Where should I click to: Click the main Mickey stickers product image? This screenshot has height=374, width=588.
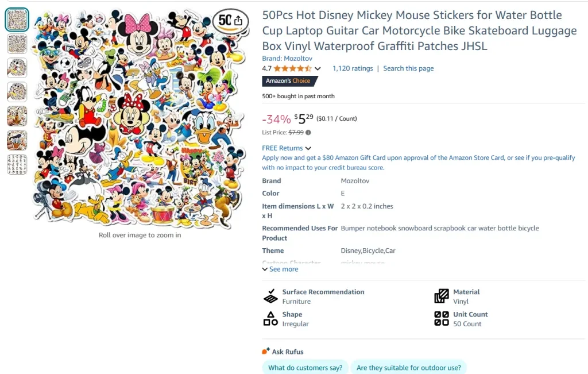pos(140,118)
